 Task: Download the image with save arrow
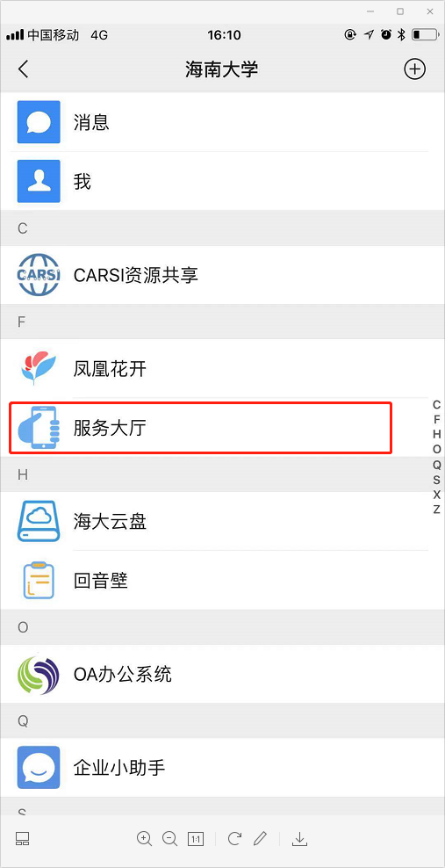[299, 839]
